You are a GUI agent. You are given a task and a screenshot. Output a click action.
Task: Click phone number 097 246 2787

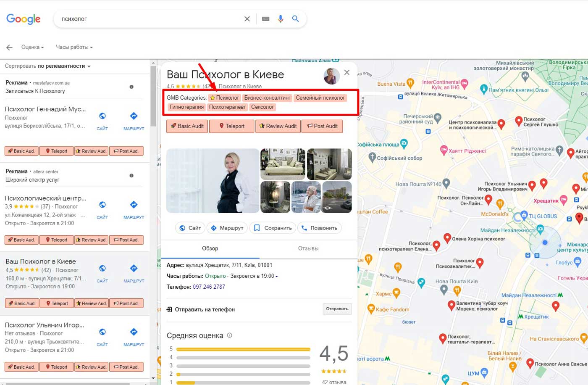[x=209, y=287]
